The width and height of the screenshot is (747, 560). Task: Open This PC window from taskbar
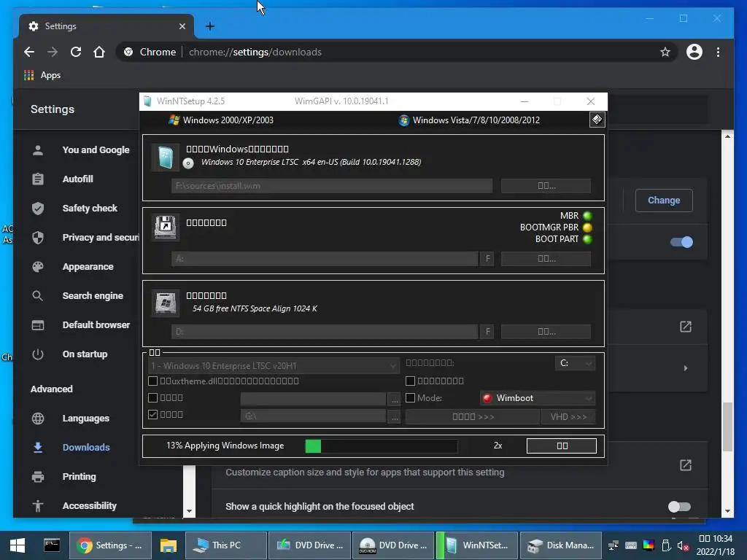point(226,545)
